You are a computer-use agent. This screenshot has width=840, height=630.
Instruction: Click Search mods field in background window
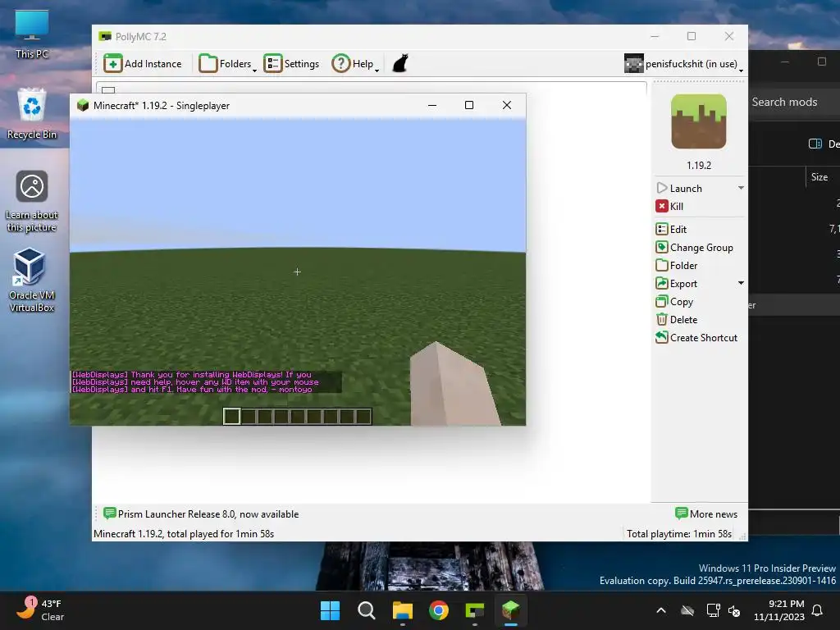click(x=794, y=102)
